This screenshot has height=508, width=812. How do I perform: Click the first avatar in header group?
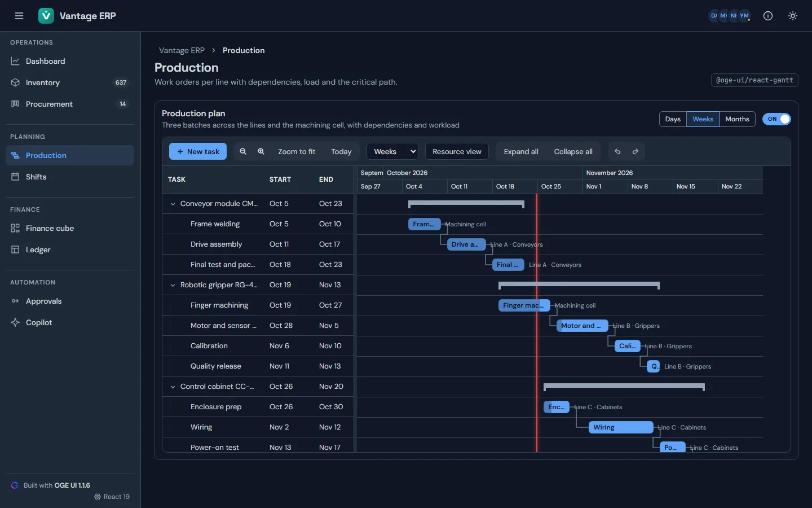click(x=714, y=16)
